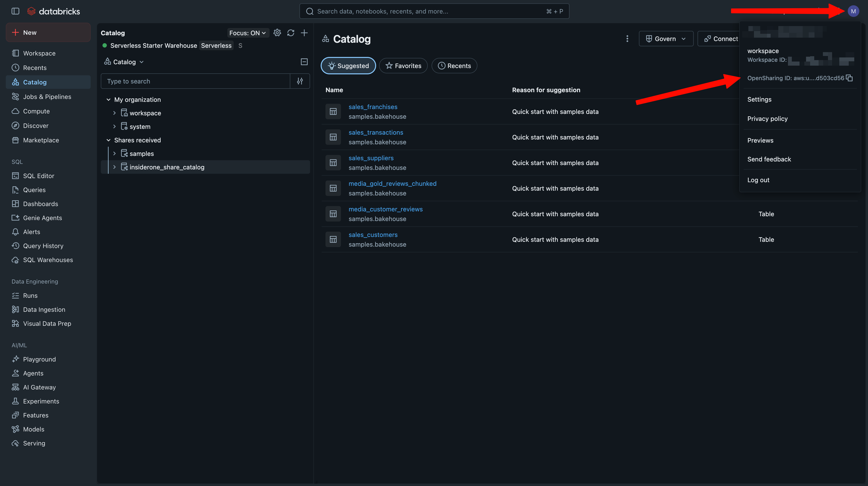Open the media_customer_reviews table link
The width and height of the screenshot is (868, 486).
coord(386,209)
